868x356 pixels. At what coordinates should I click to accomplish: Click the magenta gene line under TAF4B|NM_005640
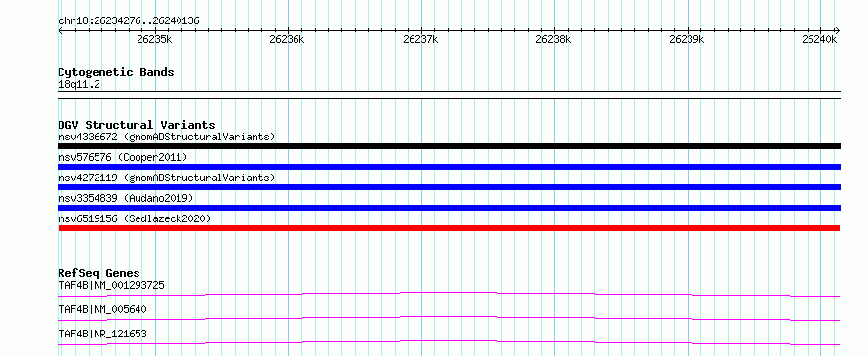pyautogui.click(x=449, y=318)
